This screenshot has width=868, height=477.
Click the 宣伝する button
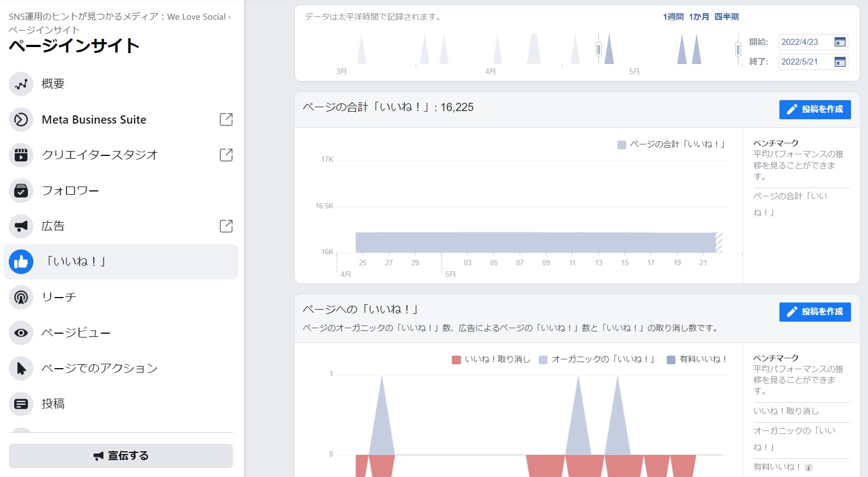click(121, 456)
